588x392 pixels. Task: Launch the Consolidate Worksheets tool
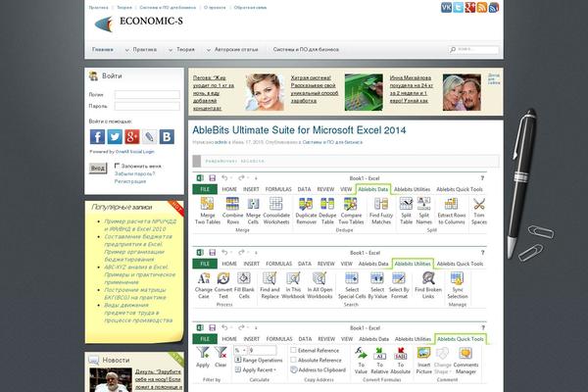point(276,212)
